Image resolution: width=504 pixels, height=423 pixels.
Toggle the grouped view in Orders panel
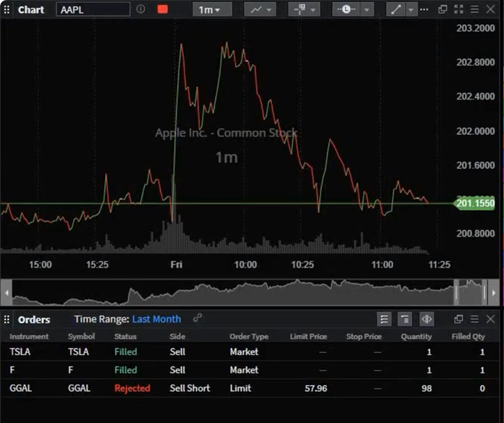[x=404, y=319]
